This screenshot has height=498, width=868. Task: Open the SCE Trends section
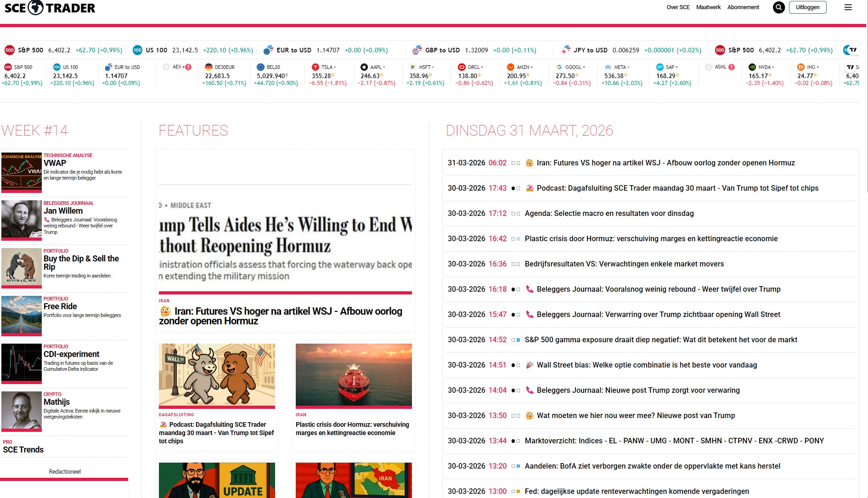pyautogui.click(x=23, y=450)
